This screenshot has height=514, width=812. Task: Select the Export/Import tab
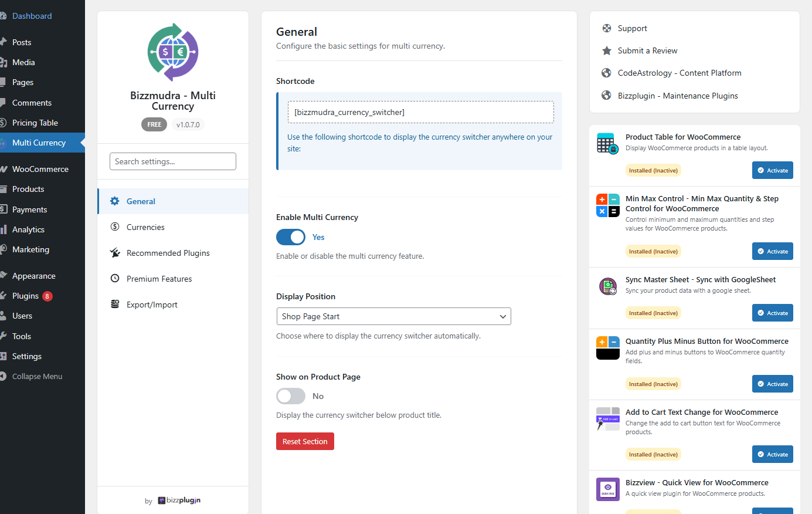pos(173,305)
